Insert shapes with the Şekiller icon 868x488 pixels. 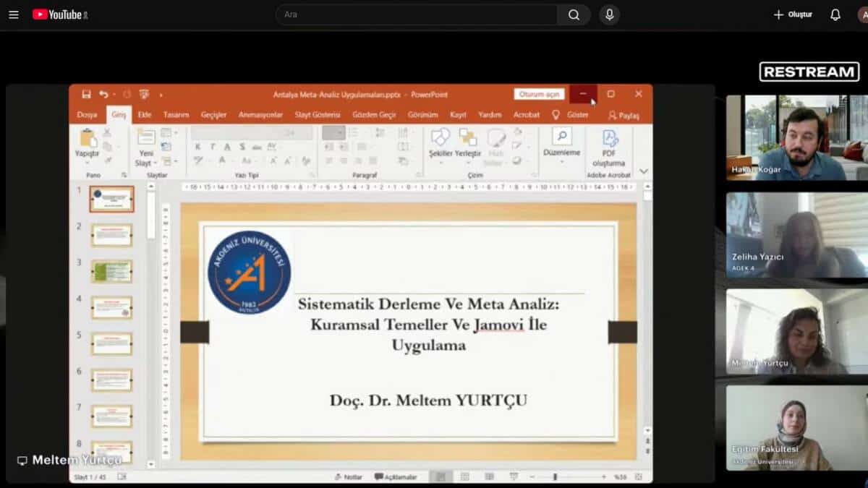click(440, 138)
